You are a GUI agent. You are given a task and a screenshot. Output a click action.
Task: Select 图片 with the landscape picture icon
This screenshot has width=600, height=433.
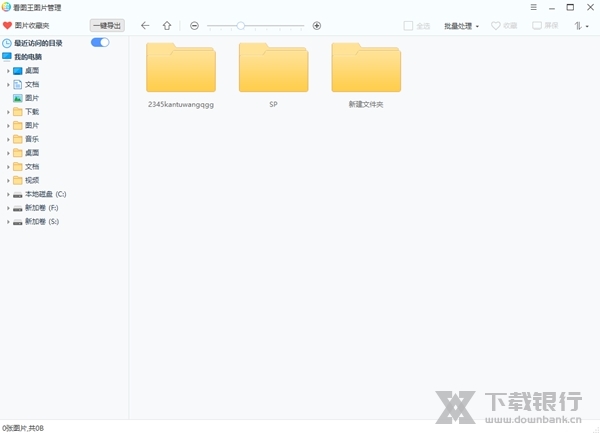tap(26, 98)
